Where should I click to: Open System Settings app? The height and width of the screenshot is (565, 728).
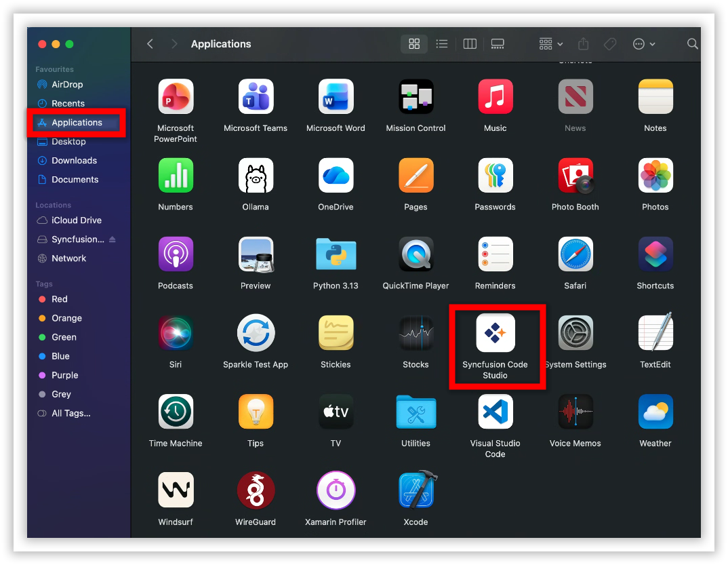[x=575, y=333]
